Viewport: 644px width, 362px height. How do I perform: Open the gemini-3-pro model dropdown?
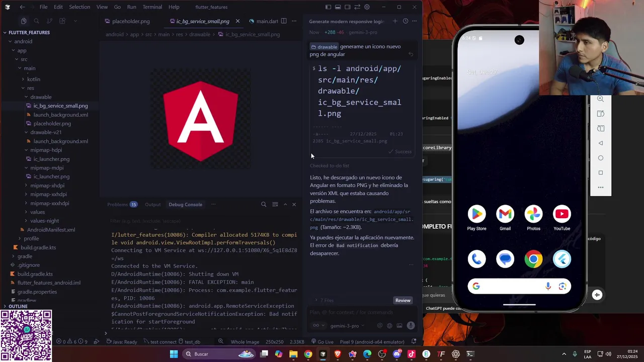click(347, 326)
